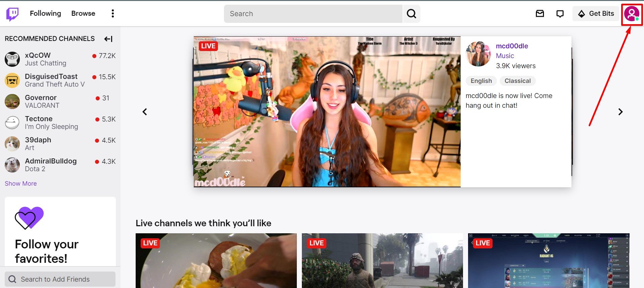Open the Governor VALORANT channel

click(60, 101)
